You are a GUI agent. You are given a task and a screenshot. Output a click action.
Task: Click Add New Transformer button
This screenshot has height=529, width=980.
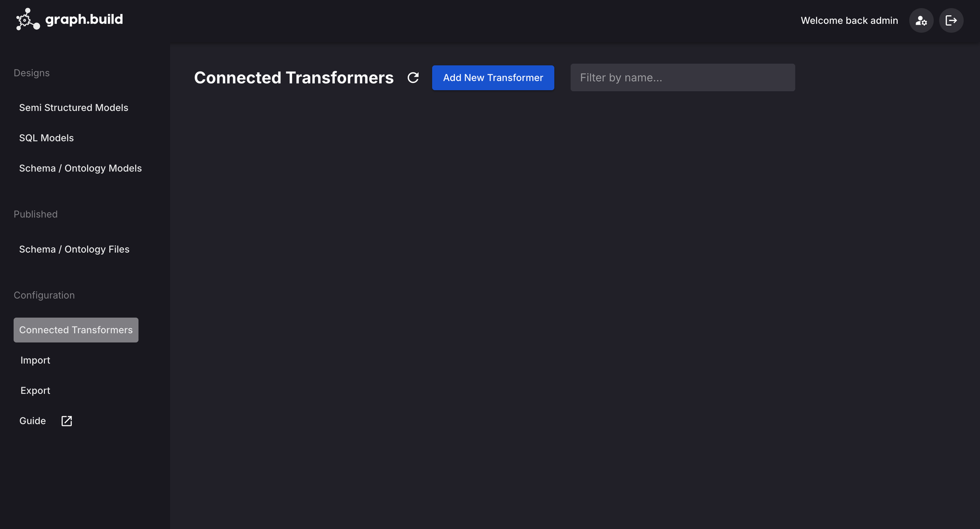(493, 78)
